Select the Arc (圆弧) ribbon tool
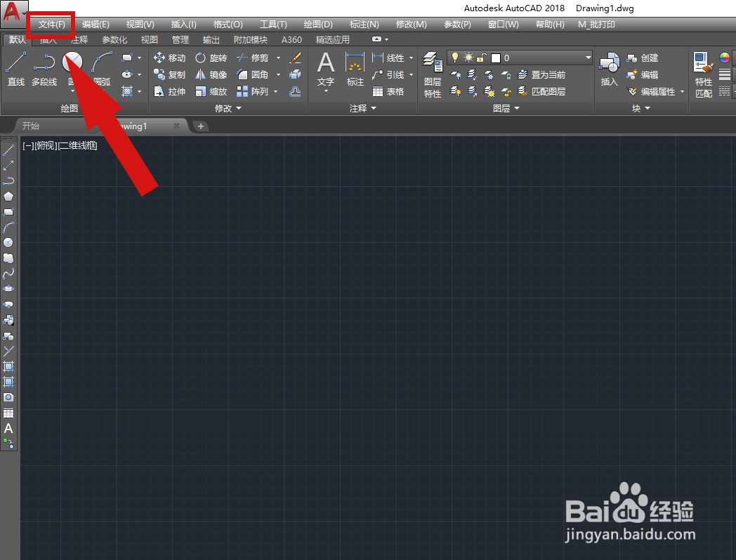The height and width of the screenshot is (560, 736). (102, 69)
